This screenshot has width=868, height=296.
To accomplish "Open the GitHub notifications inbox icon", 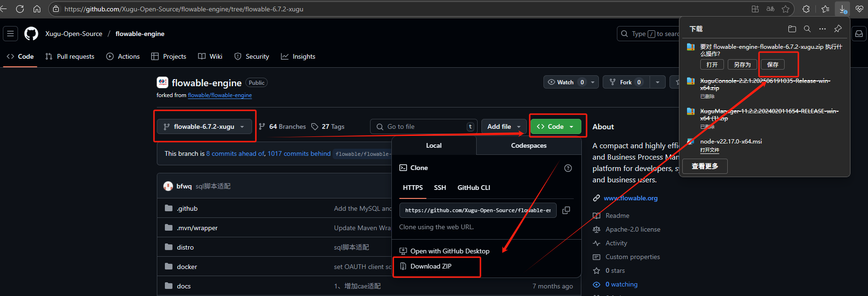I will (x=859, y=34).
